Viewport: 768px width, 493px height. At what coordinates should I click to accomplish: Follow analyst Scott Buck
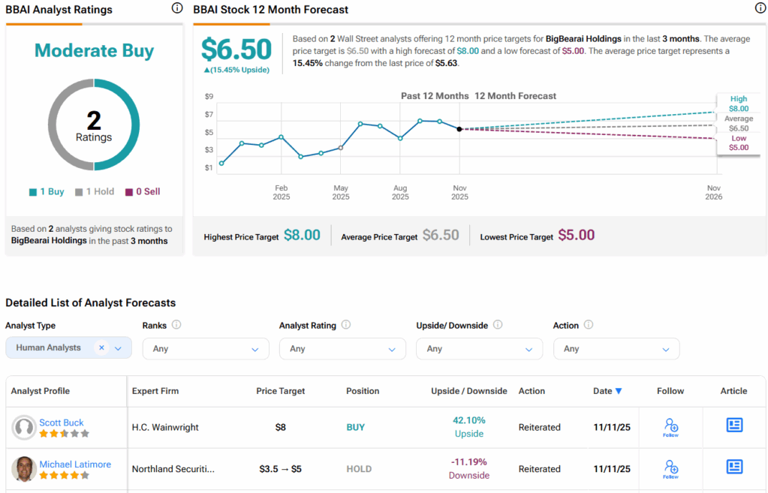tap(671, 428)
